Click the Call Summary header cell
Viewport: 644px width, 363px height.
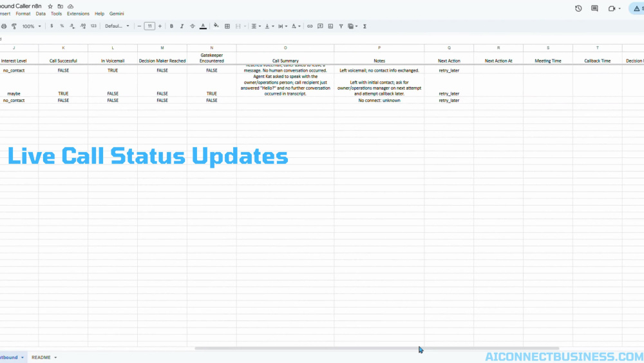pyautogui.click(x=285, y=58)
